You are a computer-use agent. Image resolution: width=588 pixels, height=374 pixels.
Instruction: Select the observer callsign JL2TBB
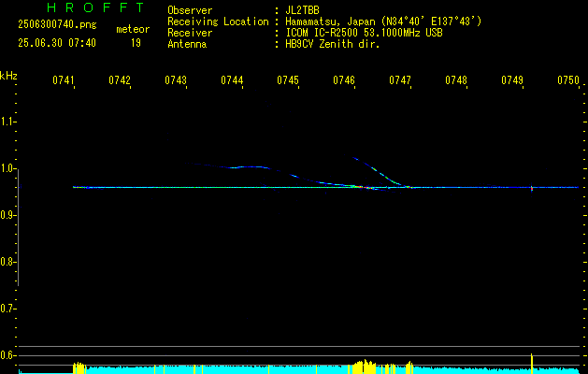[302, 10]
